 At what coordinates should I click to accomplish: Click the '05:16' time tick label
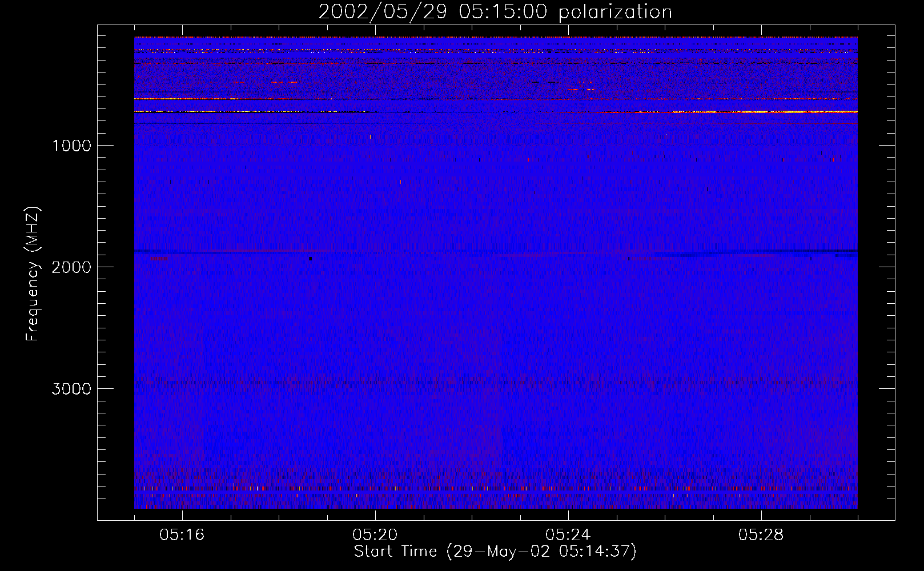pos(182,534)
